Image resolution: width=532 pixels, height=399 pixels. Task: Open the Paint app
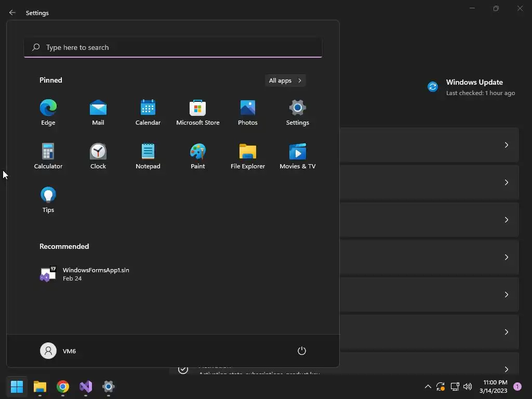(x=198, y=156)
